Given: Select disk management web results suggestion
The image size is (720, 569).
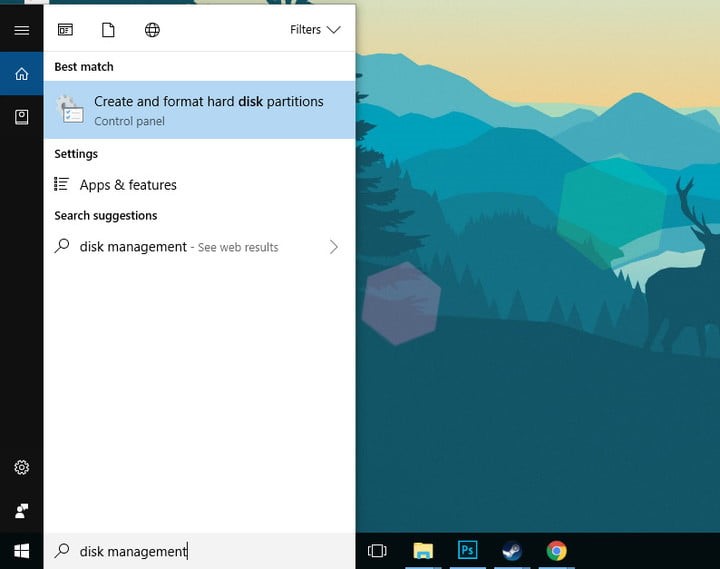Looking at the screenshot, I should [x=199, y=247].
